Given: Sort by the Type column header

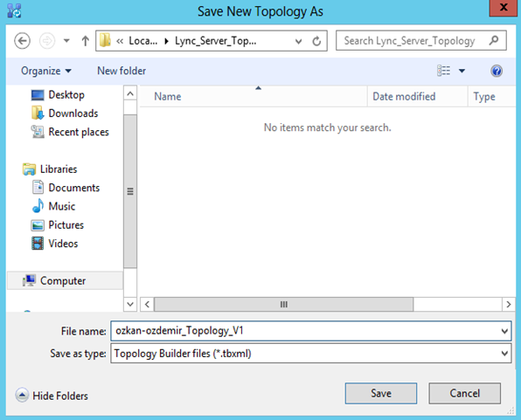Looking at the screenshot, I should (x=492, y=97).
